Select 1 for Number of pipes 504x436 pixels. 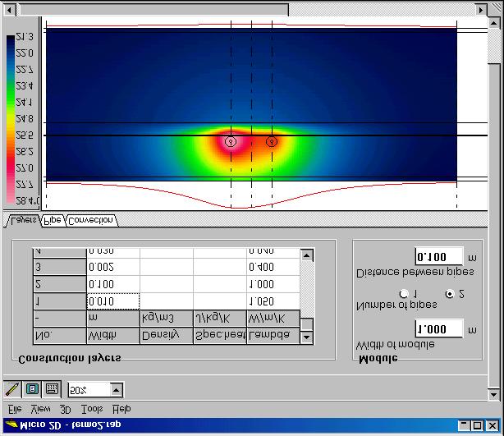[403, 294]
